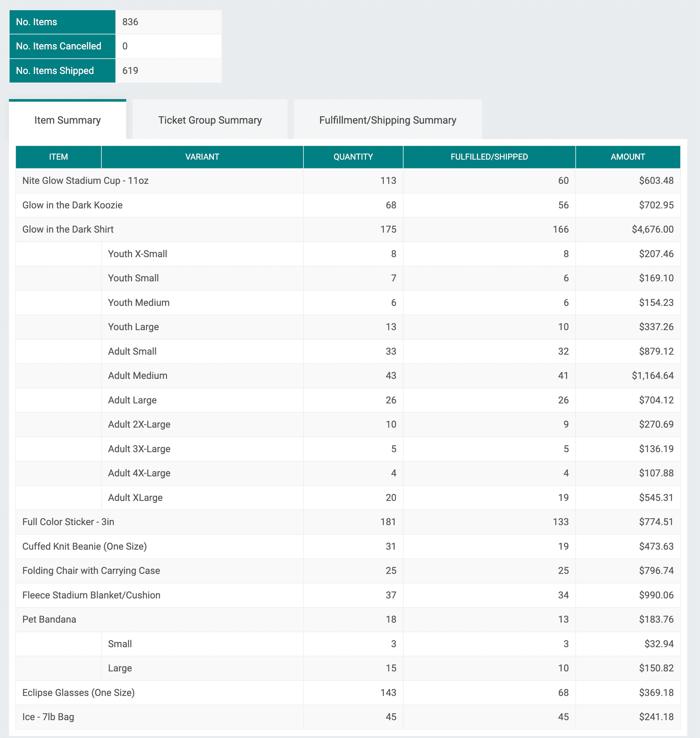
Task: Click the VARIANT column header
Action: [x=202, y=157]
